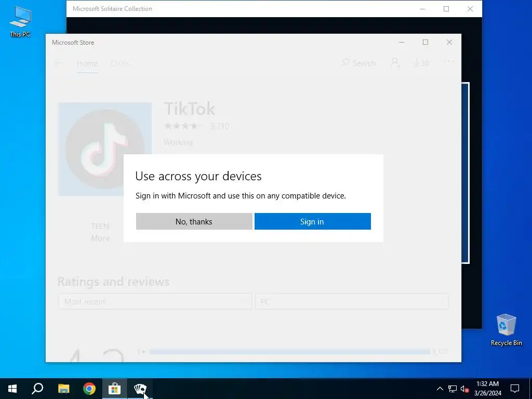Open Google Chrome from the taskbar

(x=89, y=389)
